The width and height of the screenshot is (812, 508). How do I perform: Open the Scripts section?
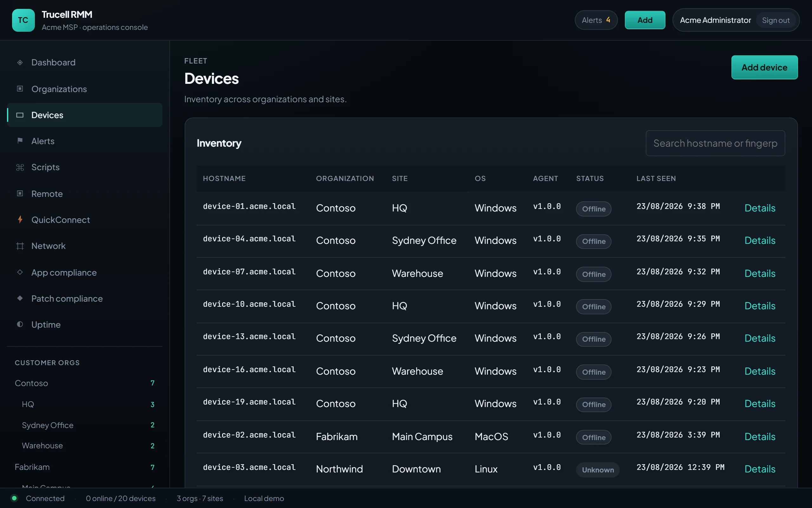(x=85, y=167)
